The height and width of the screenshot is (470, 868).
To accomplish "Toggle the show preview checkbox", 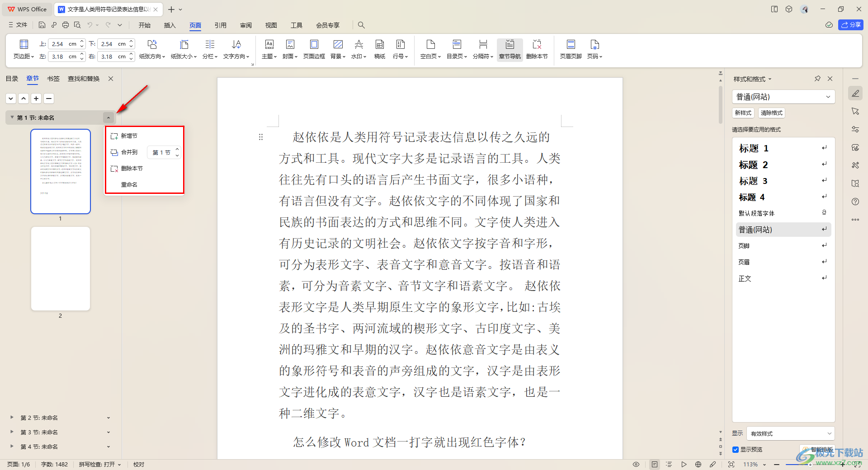I will (736, 450).
